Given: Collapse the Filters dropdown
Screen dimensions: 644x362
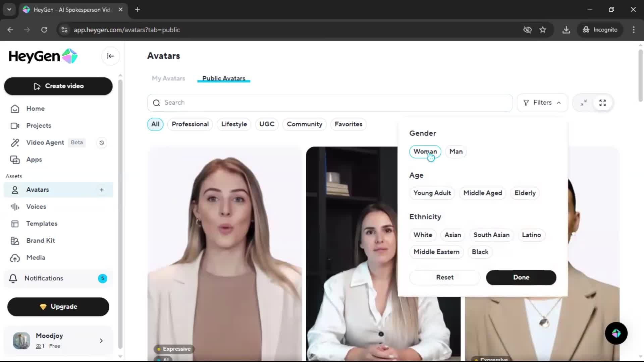Looking at the screenshot, I should click(542, 103).
